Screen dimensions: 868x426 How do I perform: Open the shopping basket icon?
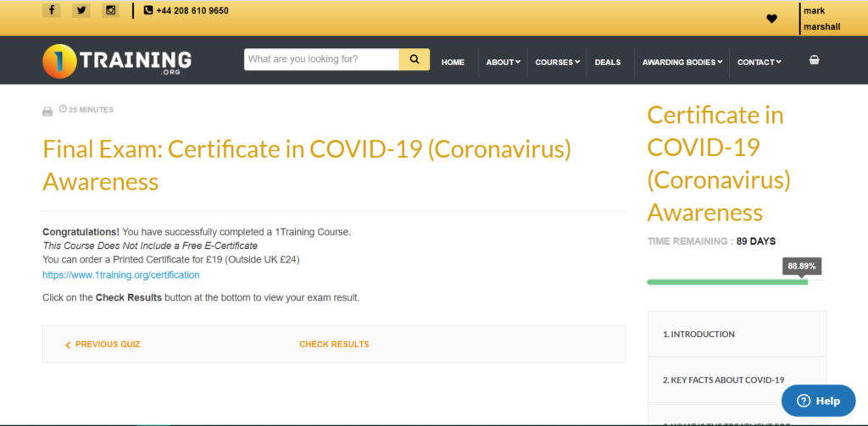(x=814, y=61)
